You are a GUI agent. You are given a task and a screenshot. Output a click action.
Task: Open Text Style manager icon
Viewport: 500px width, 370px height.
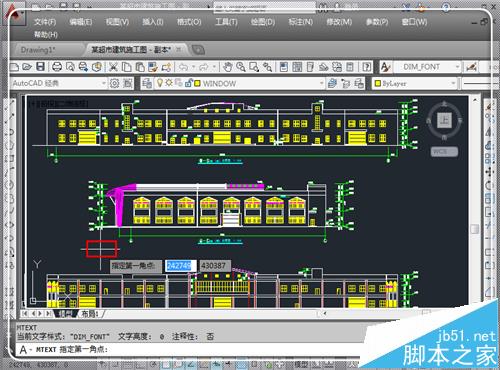[385, 67]
